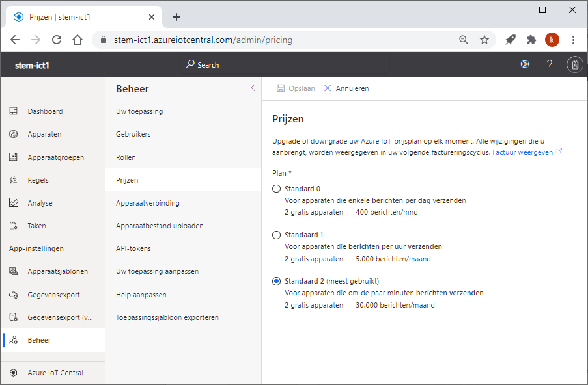588x385 pixels.
Task: Open Apparaatsjablonen templates icon
Action: [x=14, y=271]
